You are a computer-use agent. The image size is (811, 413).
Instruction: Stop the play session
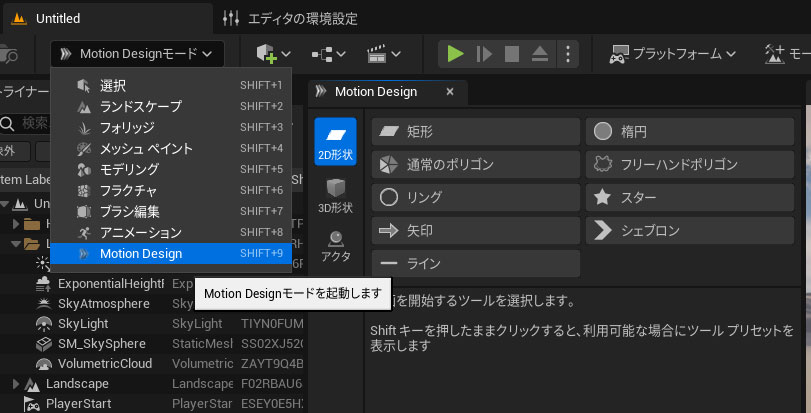[512, 54]
